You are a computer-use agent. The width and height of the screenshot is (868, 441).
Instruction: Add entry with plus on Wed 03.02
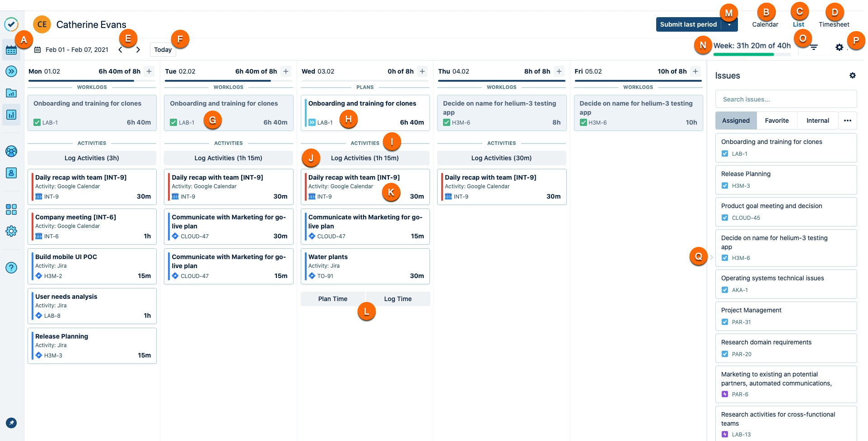click(x=422, y=71)
